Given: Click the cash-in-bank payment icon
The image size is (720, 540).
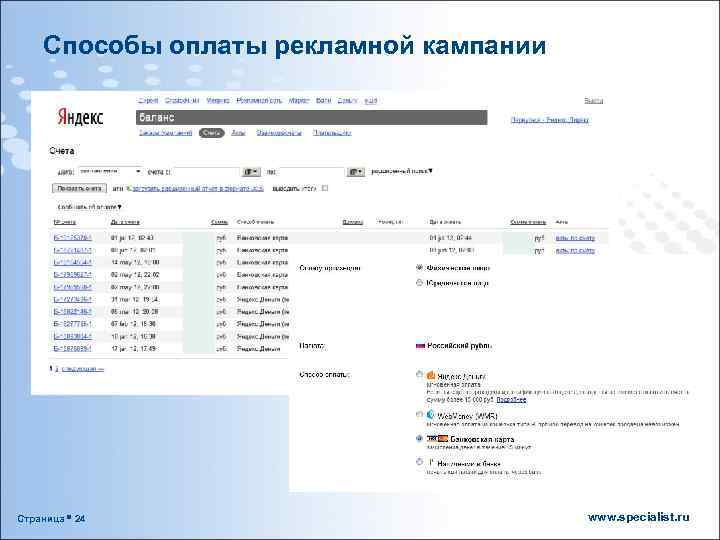Looking at the screenshot, I should pyautogui.click(x=431, y=462).
